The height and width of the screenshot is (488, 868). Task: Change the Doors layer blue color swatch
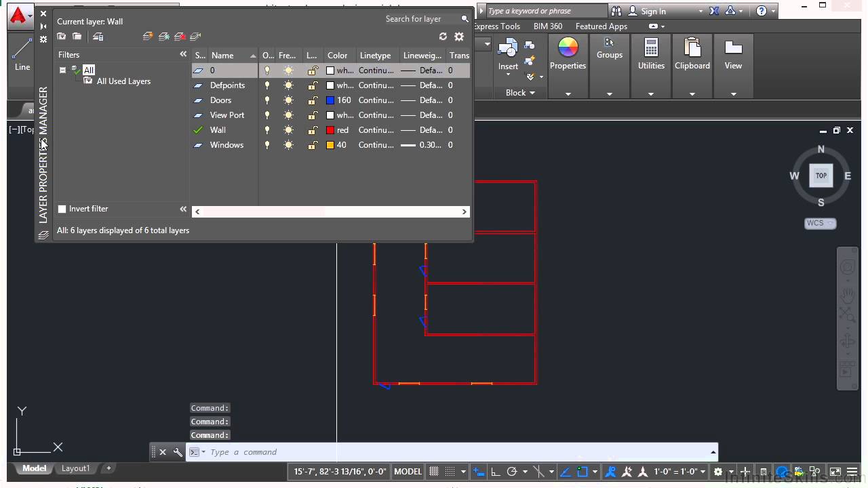tap(330, 100)
